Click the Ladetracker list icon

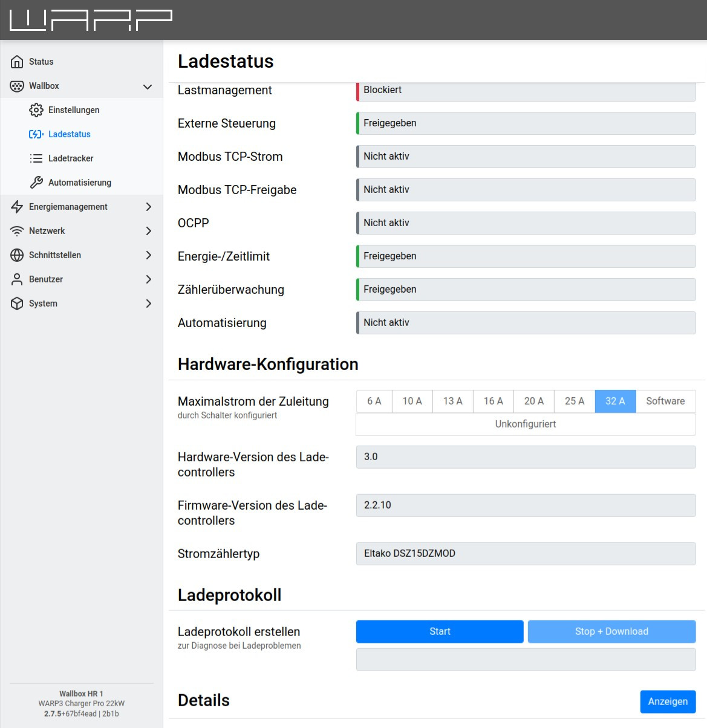[x=36, y=158]
